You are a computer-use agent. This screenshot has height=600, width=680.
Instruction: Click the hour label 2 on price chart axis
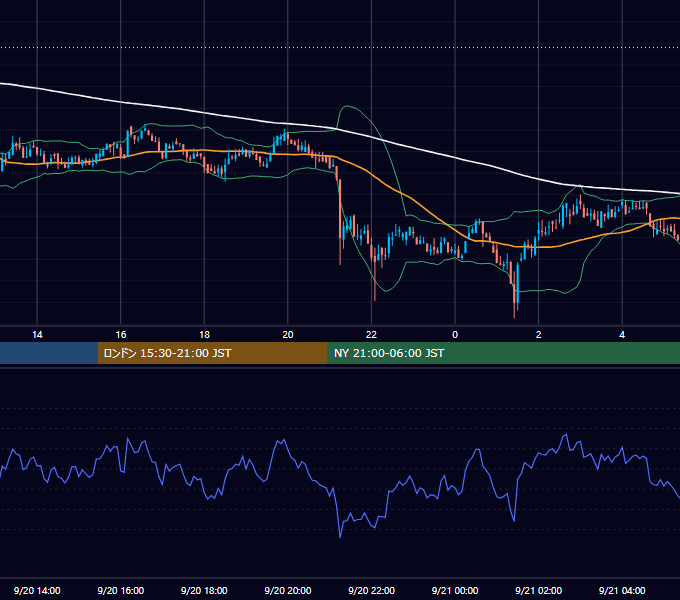(539, 335)
